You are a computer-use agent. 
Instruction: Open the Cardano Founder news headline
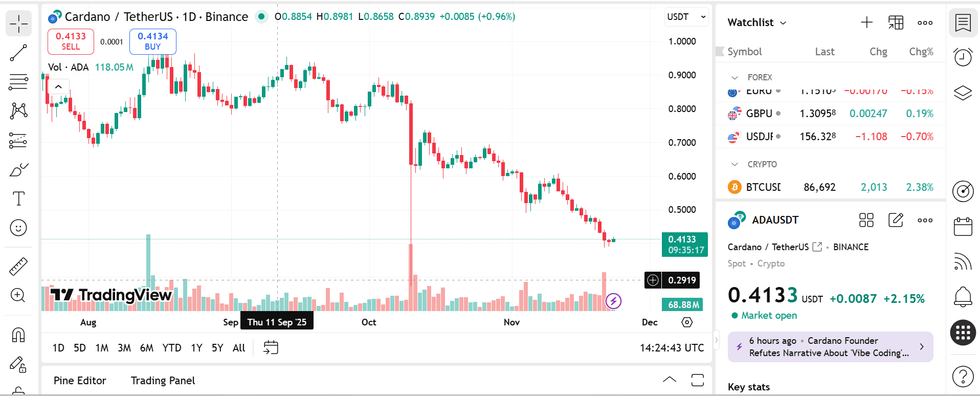click(830, 347)
